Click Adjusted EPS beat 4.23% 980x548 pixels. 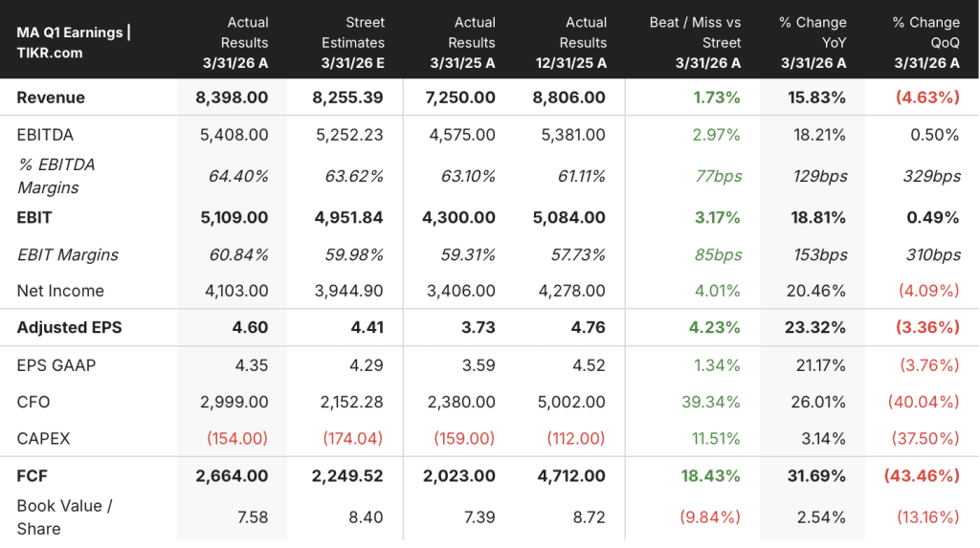coord(714,327)
